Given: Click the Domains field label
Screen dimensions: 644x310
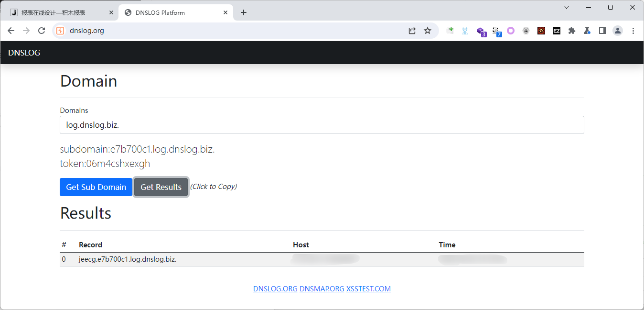Looking at the screenshot, I should point(74,110).
